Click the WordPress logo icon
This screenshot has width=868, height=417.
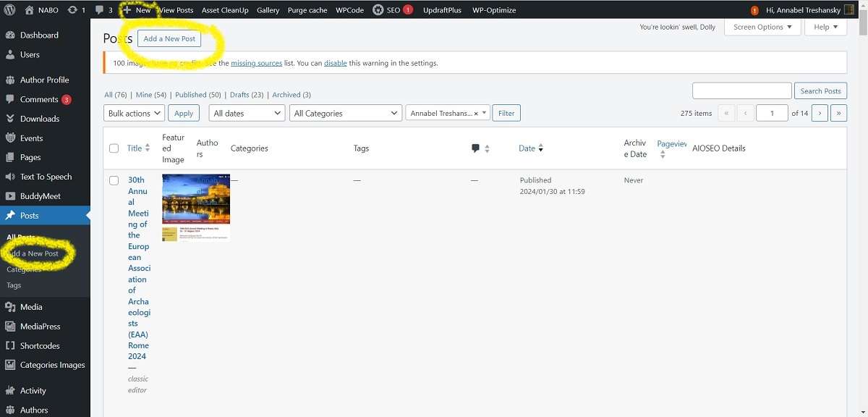coord(9,10)
